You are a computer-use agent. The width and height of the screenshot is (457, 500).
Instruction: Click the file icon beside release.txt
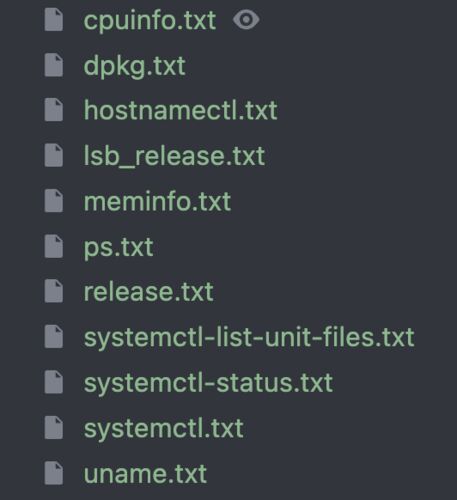54,292
